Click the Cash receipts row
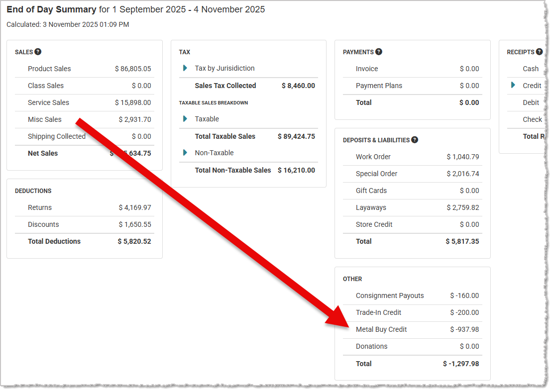Viewport: 553px width, 392px height. [x=531, y=69]
